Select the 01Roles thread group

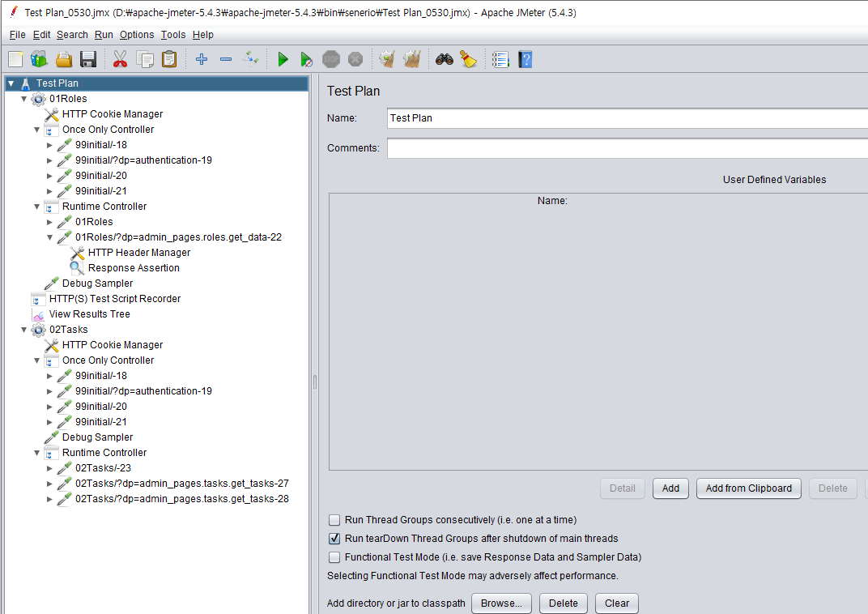coord(68,99)
